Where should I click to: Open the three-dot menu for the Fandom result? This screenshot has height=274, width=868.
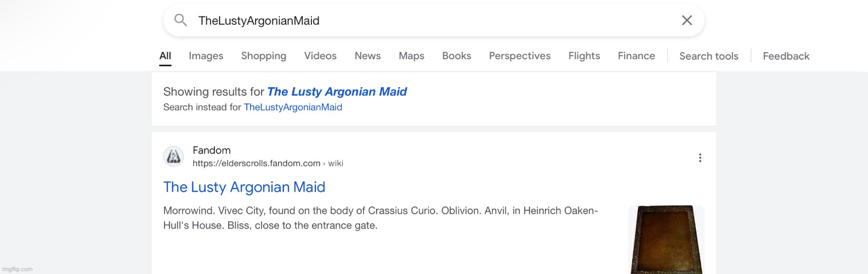(700, 158)
